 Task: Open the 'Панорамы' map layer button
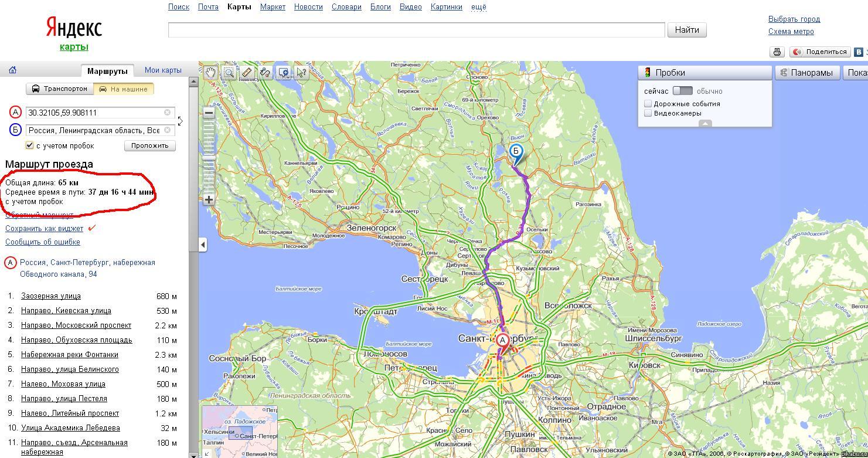808,73
